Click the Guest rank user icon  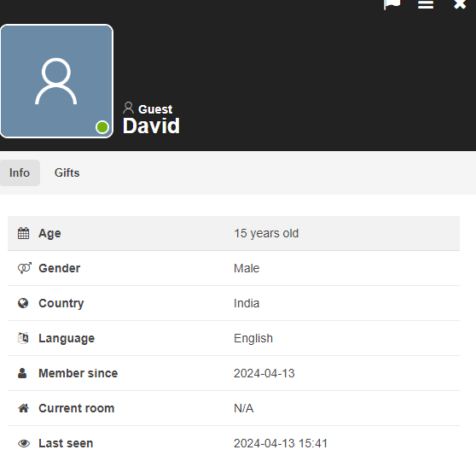128,108
